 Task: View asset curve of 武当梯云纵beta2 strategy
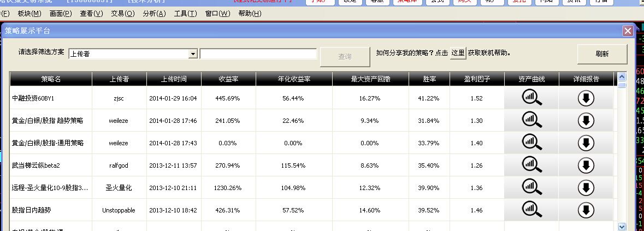(x=531, y=165)
